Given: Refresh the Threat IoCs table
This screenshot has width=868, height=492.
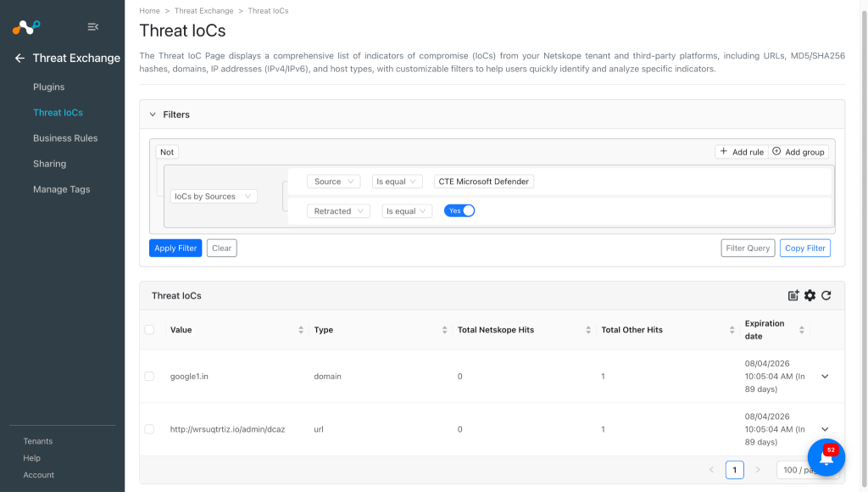Looking at the screenshot, I should tap(826, 295).
